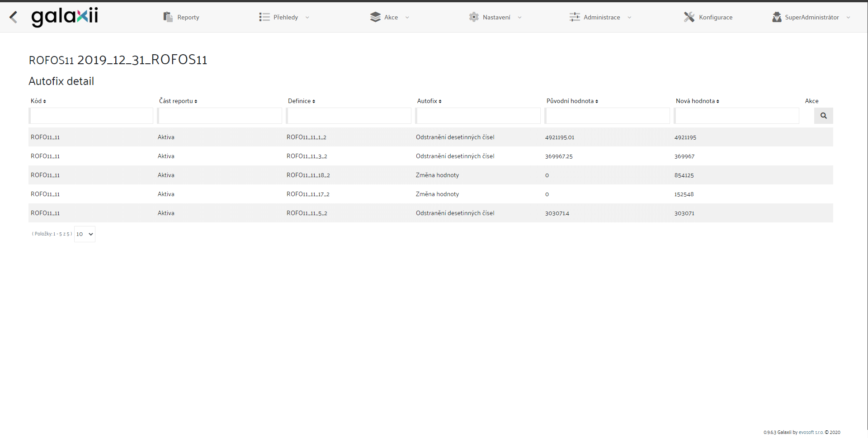Expand Administrace dropdown chevron

click(630, 18)
